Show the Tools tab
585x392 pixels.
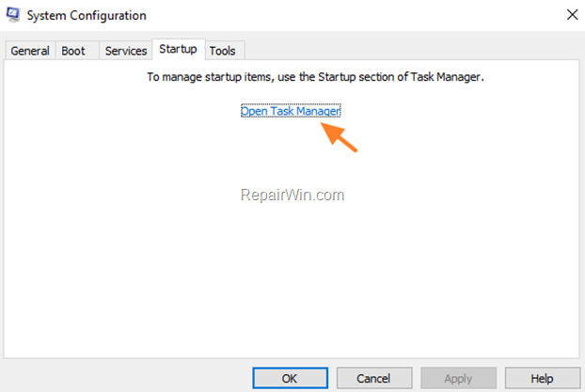223,51
